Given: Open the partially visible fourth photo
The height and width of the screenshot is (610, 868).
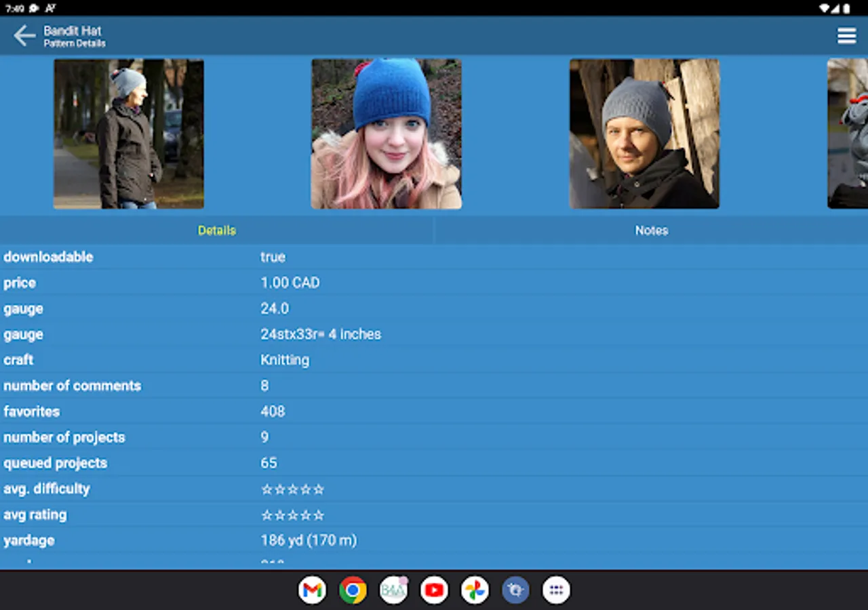Looking at the screenshot, I should 848,134.
